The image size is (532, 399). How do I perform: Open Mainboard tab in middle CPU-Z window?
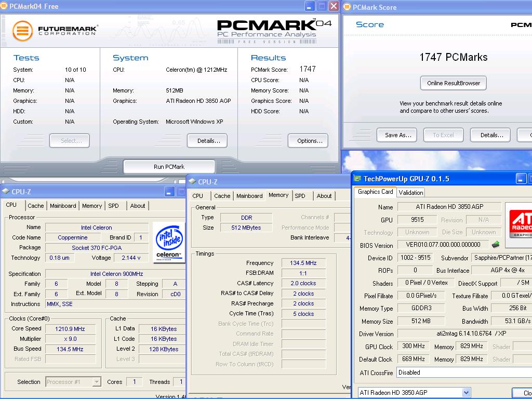(x=249, y=196)
